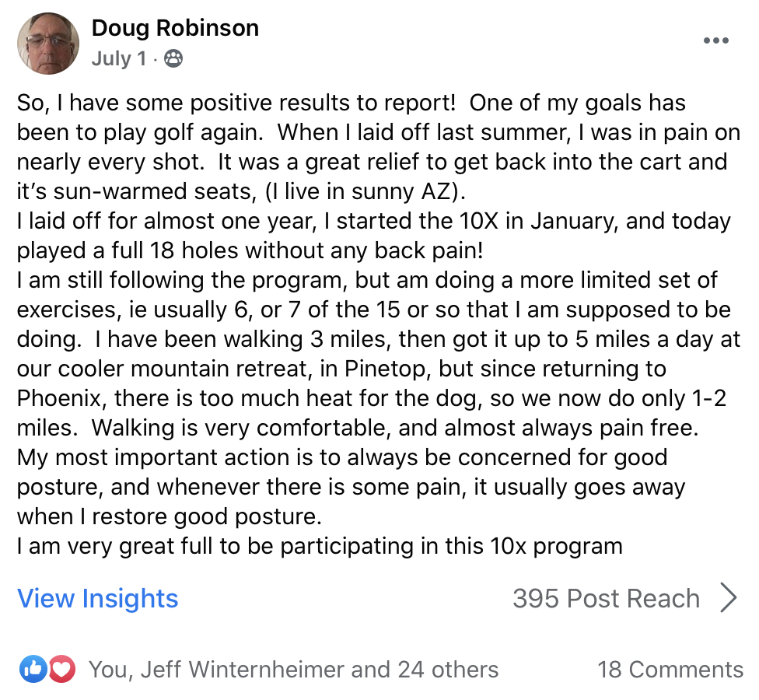Click the sentence 'Walking is very comfortable'
The image size is (759, 700).
click(395, 428)
